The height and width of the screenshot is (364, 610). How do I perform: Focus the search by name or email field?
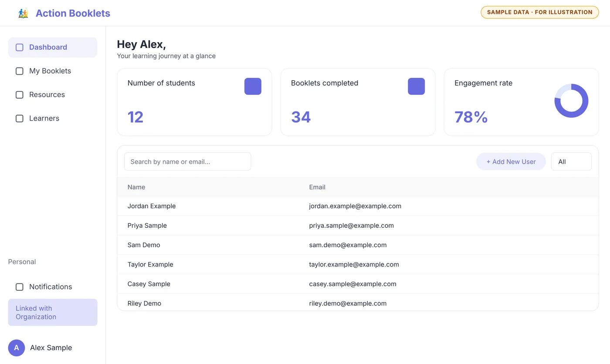click(187, 162)
